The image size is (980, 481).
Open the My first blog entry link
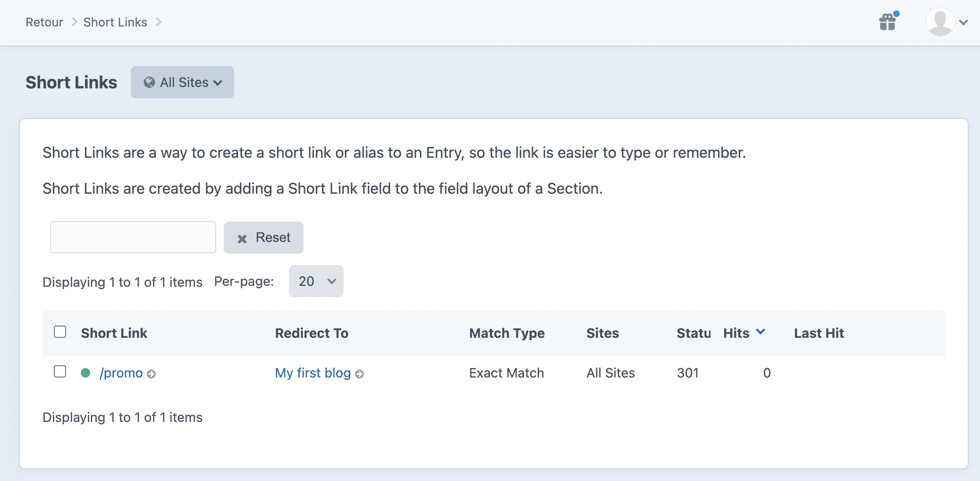(313, 373)
